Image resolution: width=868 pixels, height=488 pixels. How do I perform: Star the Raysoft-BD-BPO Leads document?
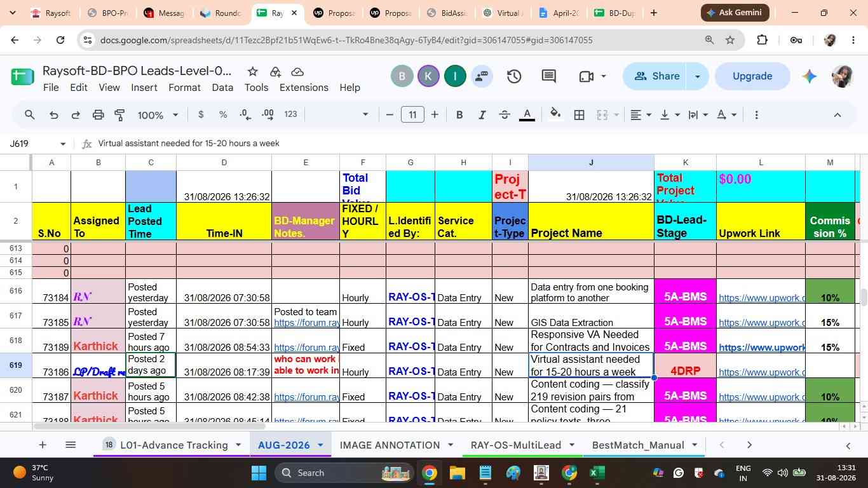(252, 71)
